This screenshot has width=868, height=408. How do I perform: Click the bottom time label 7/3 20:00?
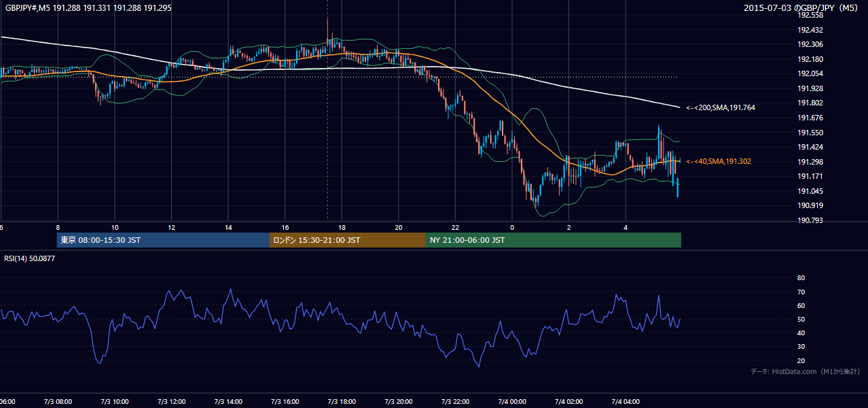coord(398,402)
